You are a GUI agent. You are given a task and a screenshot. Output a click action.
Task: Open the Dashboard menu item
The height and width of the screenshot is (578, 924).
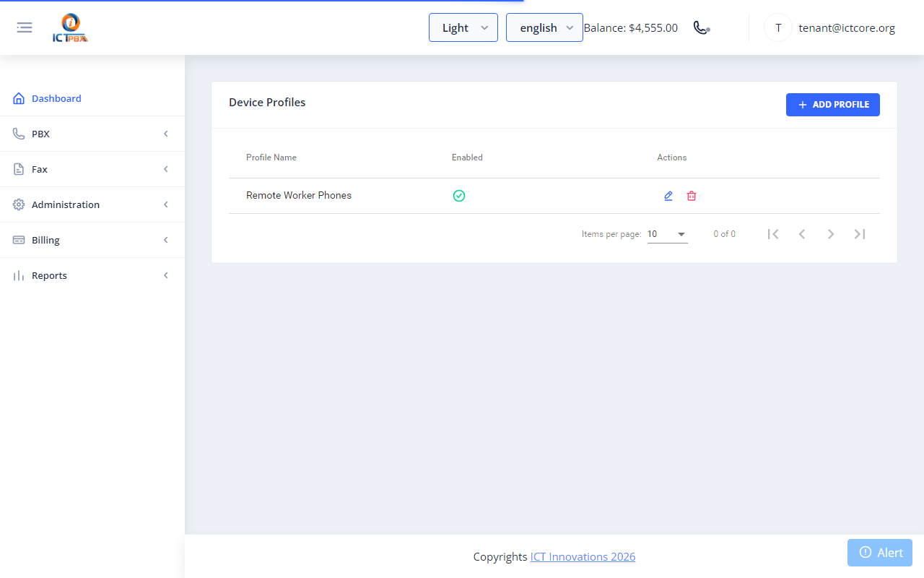[92, 98]
